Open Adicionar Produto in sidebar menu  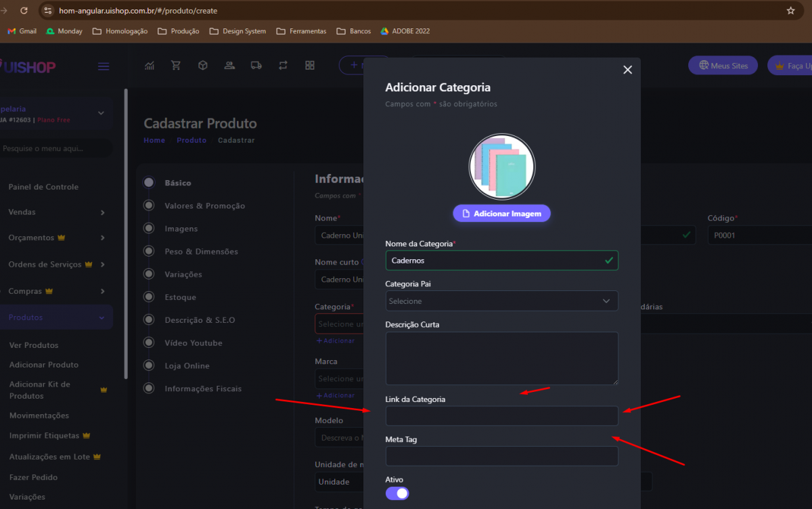click(44, 365)
